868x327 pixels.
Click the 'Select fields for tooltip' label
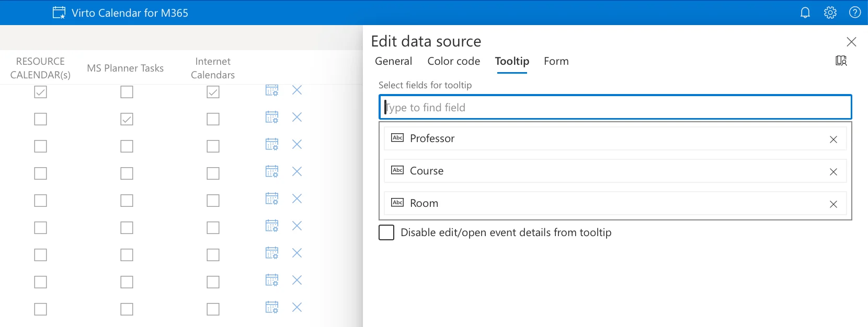pyautogui.click(x=425, y=85)
